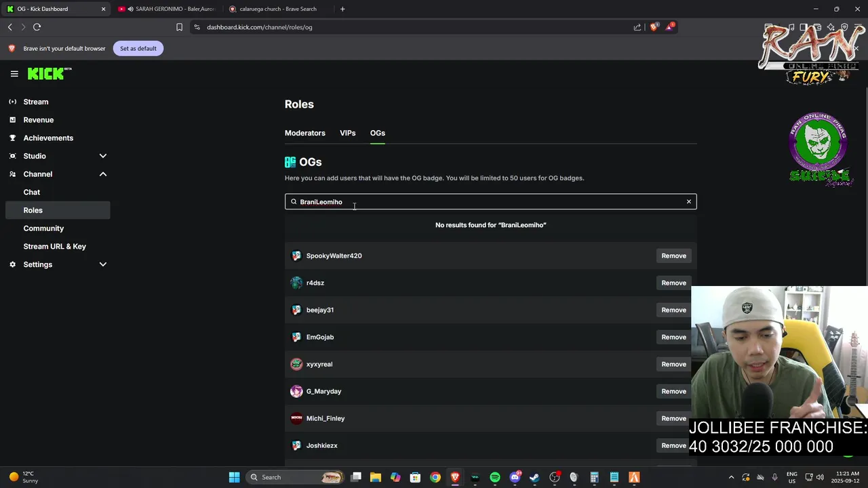
Task: Open the volume control in tray
Action: [x=820, y=477]
